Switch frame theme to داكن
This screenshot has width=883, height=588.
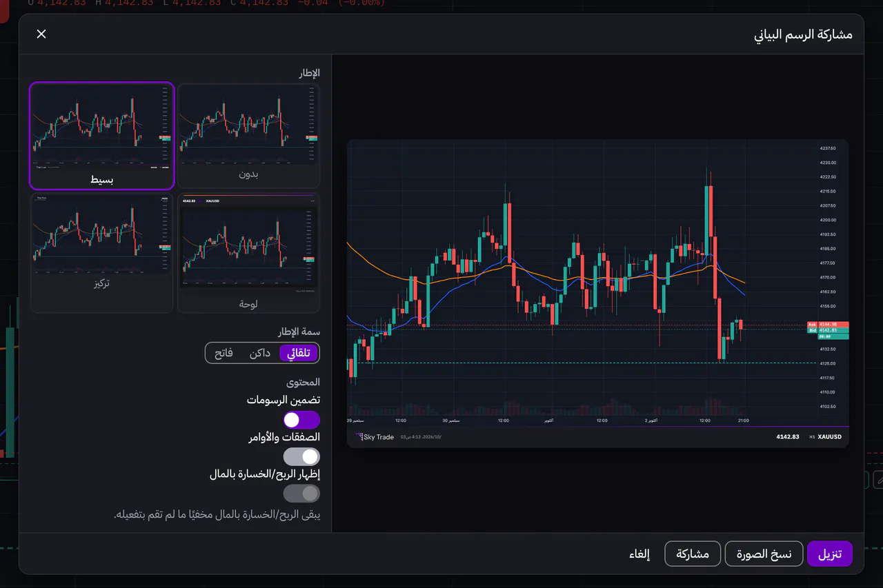(x=259, y=353)
